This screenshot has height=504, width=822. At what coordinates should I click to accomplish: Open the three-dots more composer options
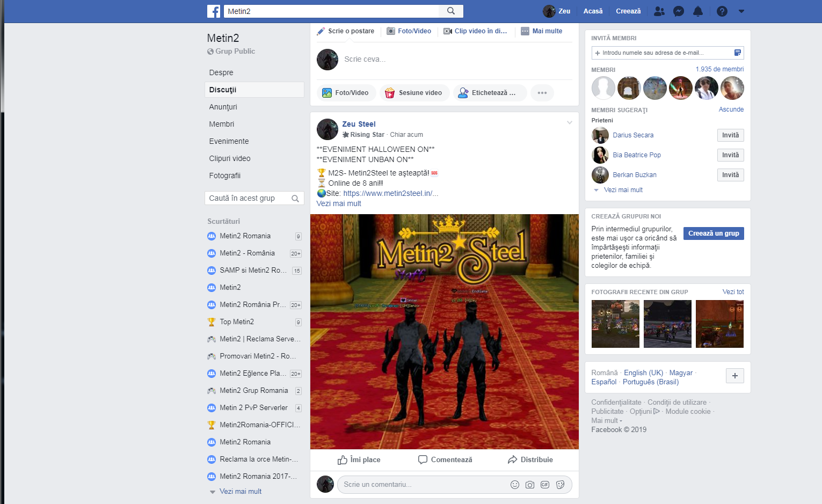click(542, 93)
